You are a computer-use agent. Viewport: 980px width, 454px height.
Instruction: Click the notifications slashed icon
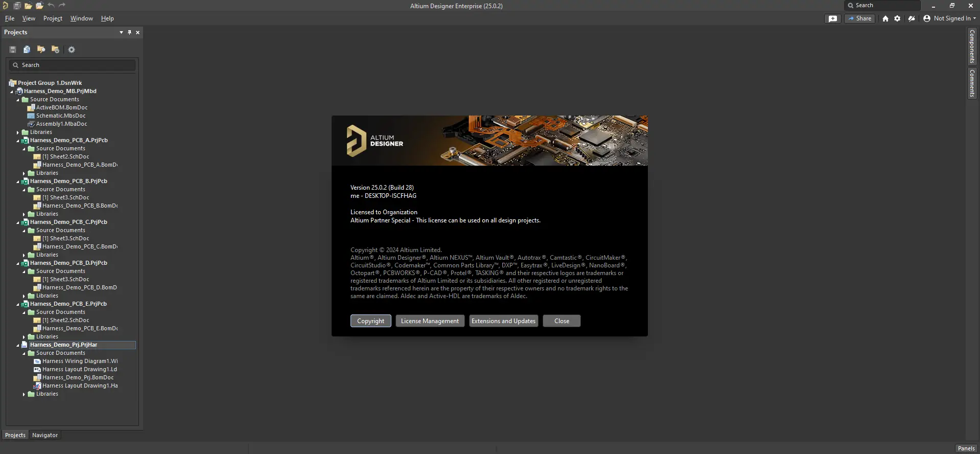tap(912, 18)
